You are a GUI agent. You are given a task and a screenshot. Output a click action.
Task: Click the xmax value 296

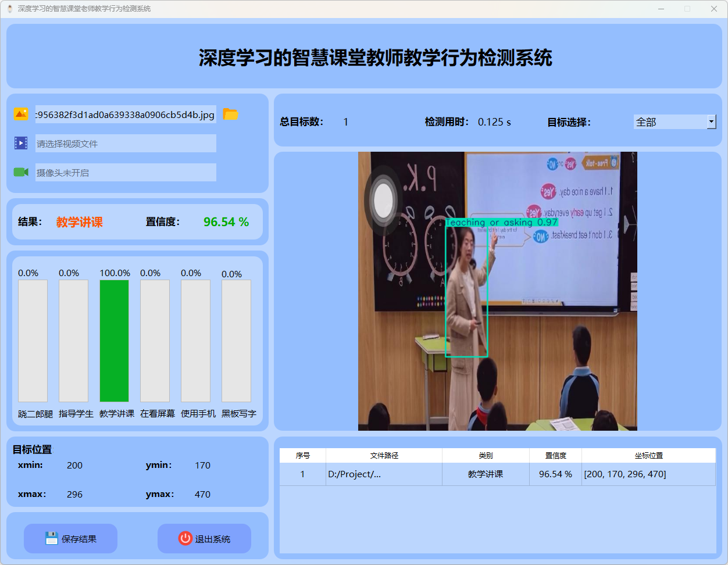coord(74,495)
